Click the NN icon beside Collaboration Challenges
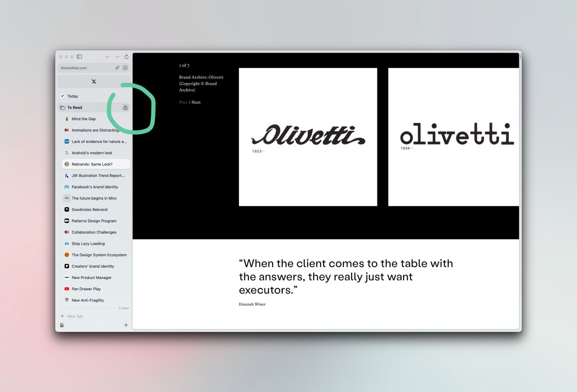This screenshot has width=577, height=392. [67, 232]
